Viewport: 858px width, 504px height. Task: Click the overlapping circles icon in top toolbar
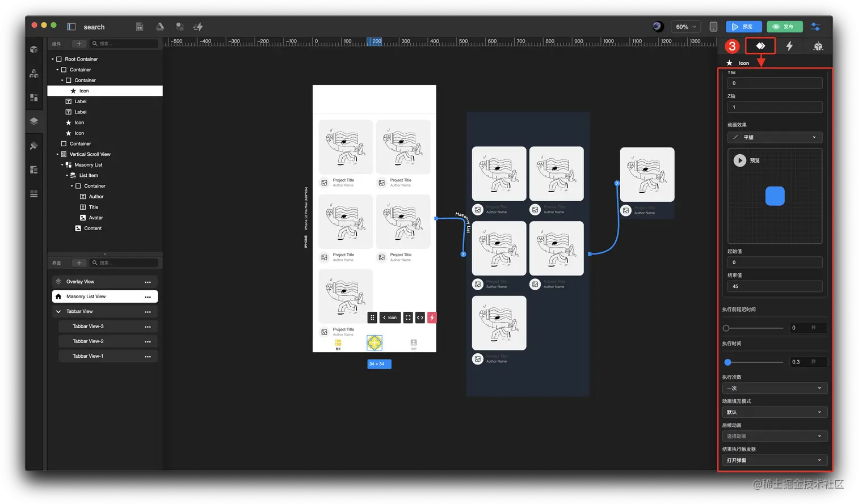coord(179,27)
